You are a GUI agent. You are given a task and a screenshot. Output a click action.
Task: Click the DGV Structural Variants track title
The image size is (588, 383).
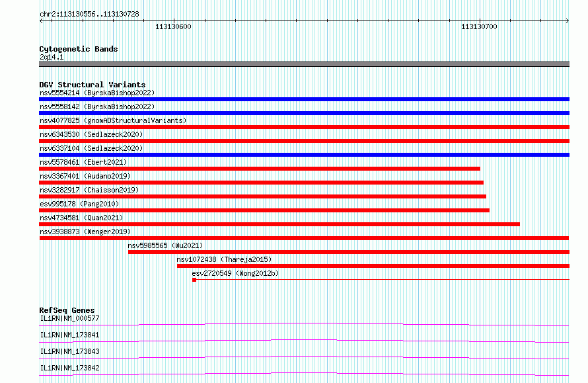pyautogui.click(x=92, y=85)
